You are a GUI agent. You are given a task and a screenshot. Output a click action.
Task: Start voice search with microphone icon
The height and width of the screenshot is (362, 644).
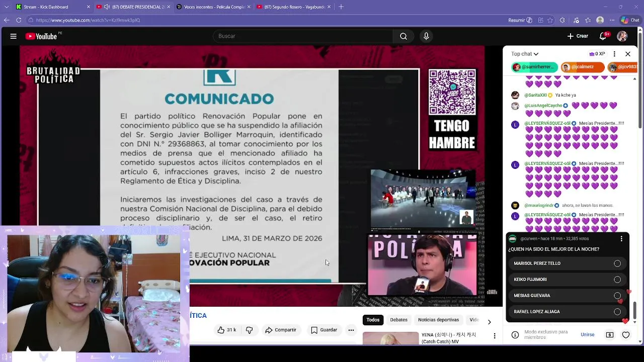(426, 36)
